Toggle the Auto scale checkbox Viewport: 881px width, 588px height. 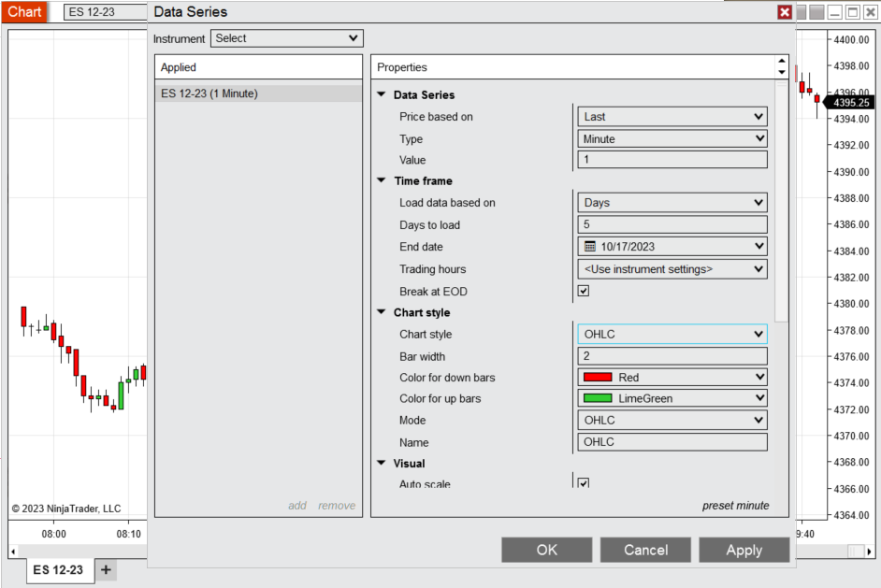584,483
